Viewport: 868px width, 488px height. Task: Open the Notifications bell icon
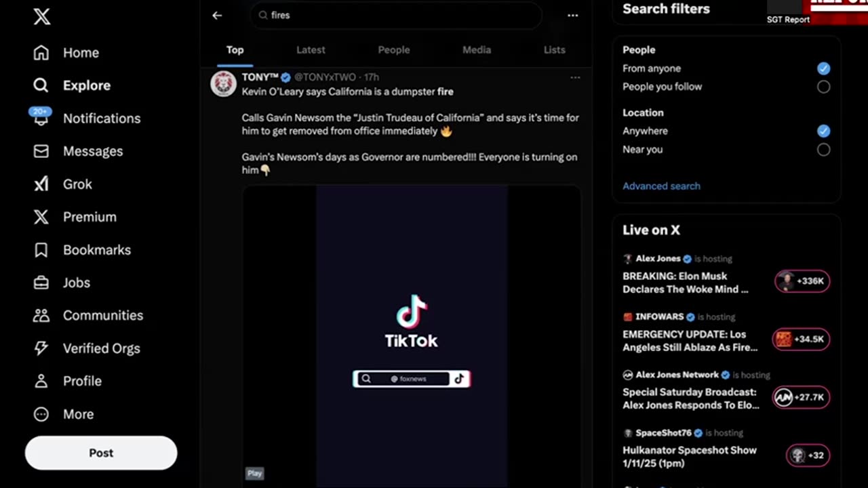pos(41,118)
